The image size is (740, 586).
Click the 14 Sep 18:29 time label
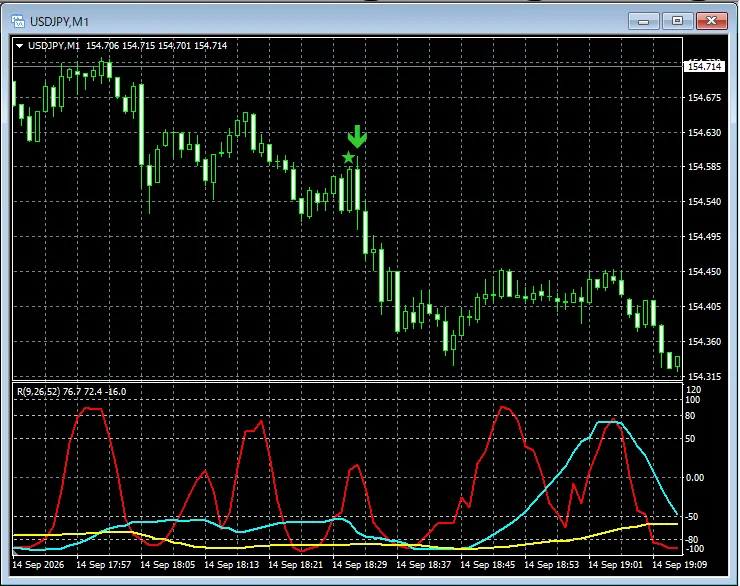[x=360, y=564]
